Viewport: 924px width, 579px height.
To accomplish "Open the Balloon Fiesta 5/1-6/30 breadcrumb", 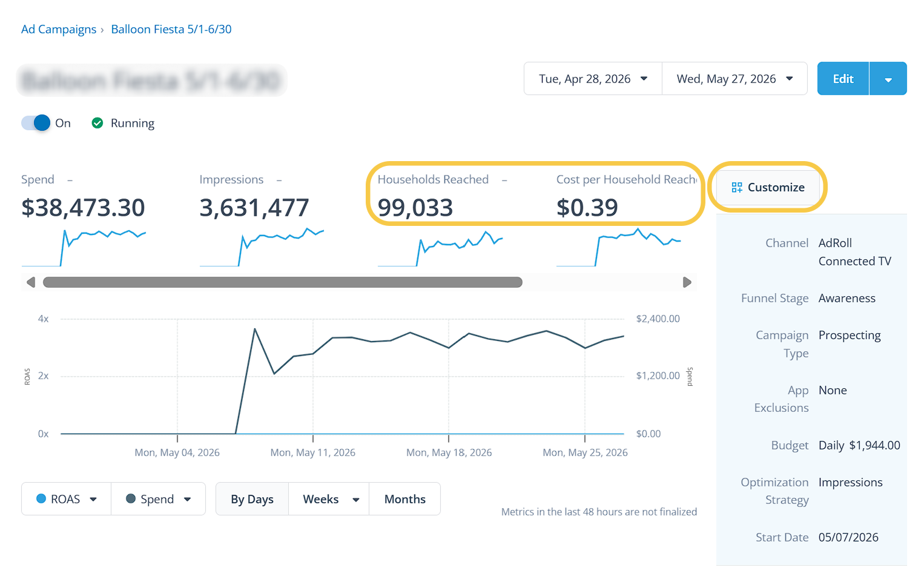I will click(171, 29).
